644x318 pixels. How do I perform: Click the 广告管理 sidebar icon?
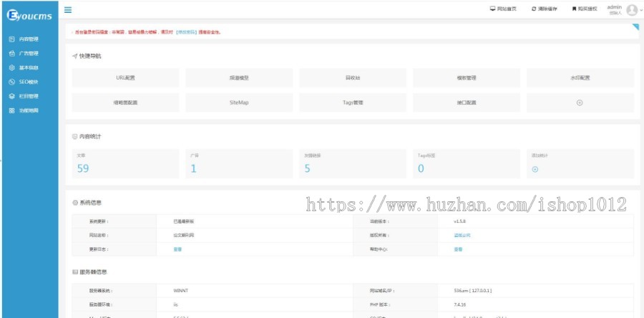(12, 54)
